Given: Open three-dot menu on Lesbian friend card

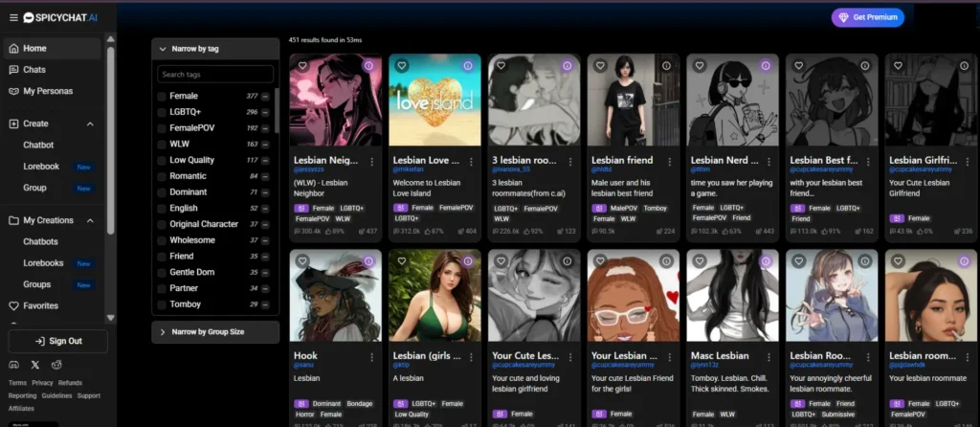Looking at the screenshot, I should (x=667, y=160).
